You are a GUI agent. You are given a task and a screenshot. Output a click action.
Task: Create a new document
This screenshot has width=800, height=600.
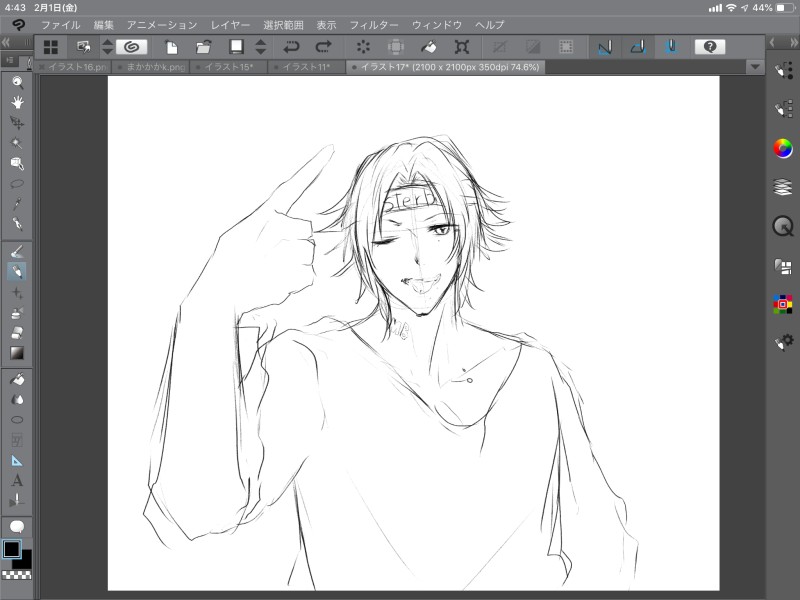(x=171, y=47)
